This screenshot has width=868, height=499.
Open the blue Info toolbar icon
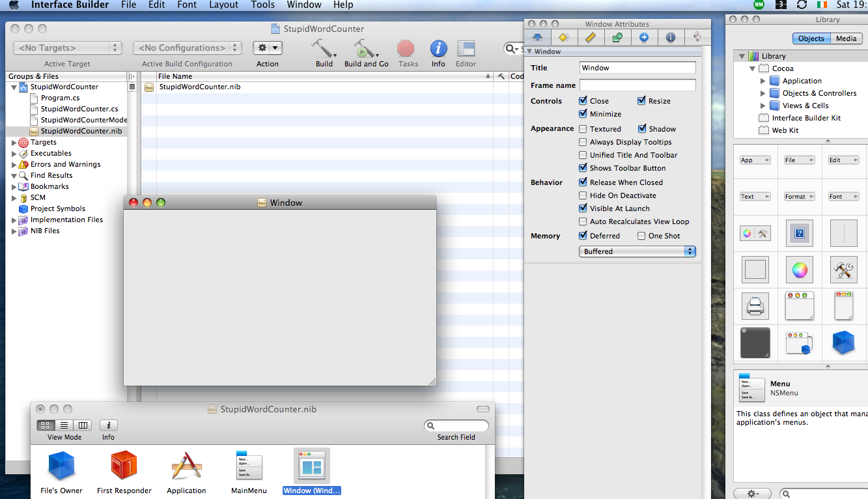pyautogui.click(x=439, y=48)
